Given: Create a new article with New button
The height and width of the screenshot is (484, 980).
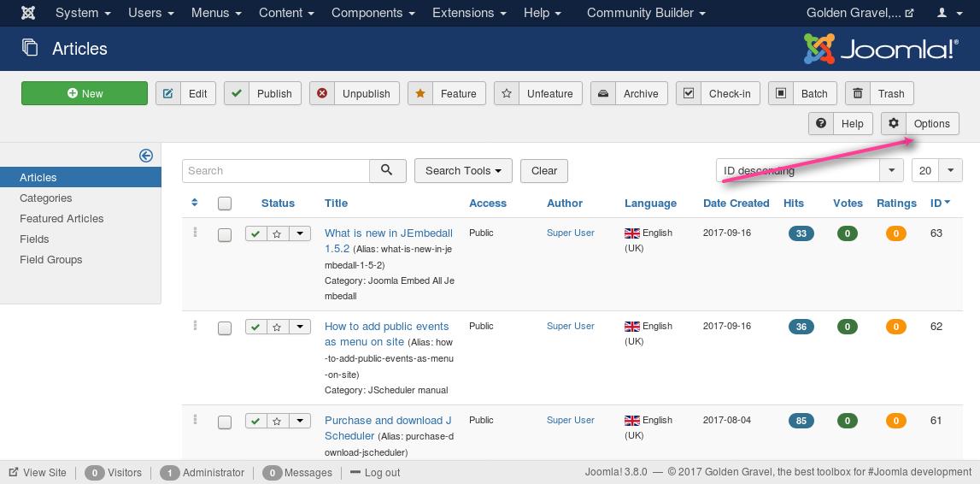Looking at the screenshot, I should (x=85, y=93).
